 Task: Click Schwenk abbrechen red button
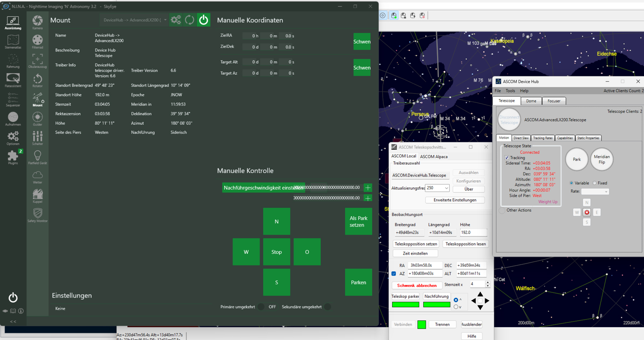pyautogui.click(x=417, y=285)
